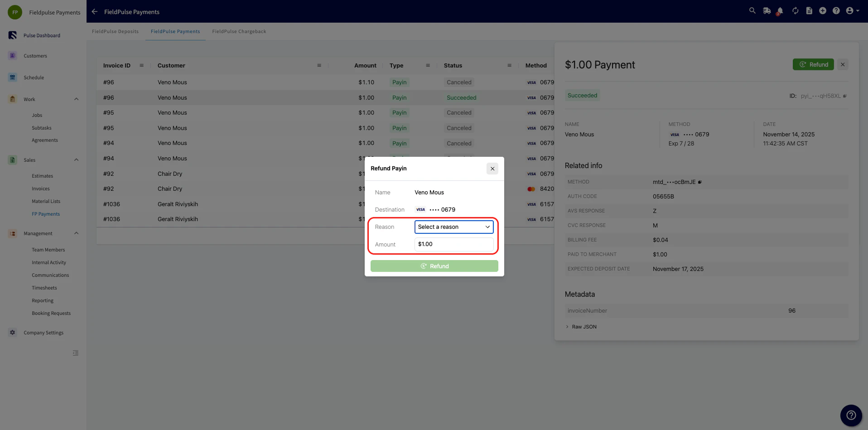Open Invoice ID column menu
The image size is (868, 430).
(141, 65)
